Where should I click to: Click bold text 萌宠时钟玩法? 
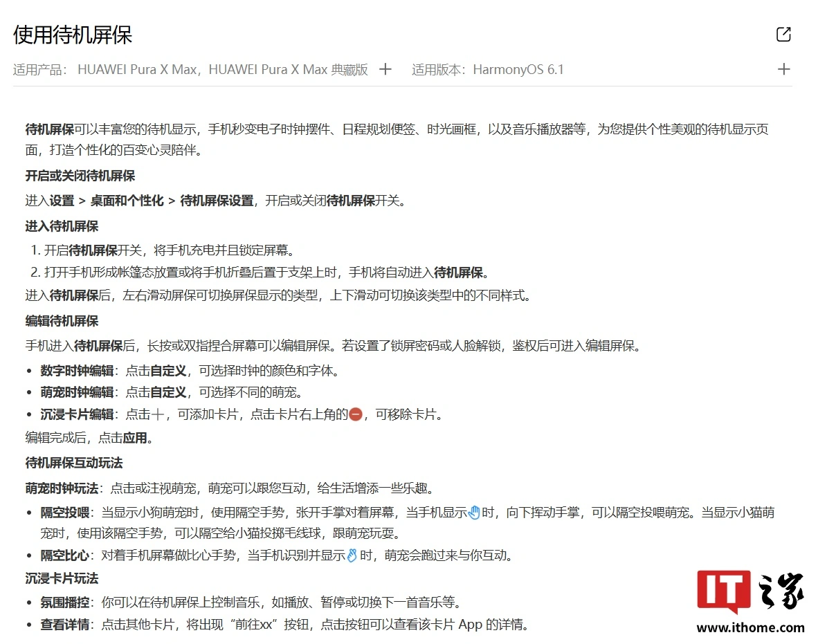tap(62, 488)
